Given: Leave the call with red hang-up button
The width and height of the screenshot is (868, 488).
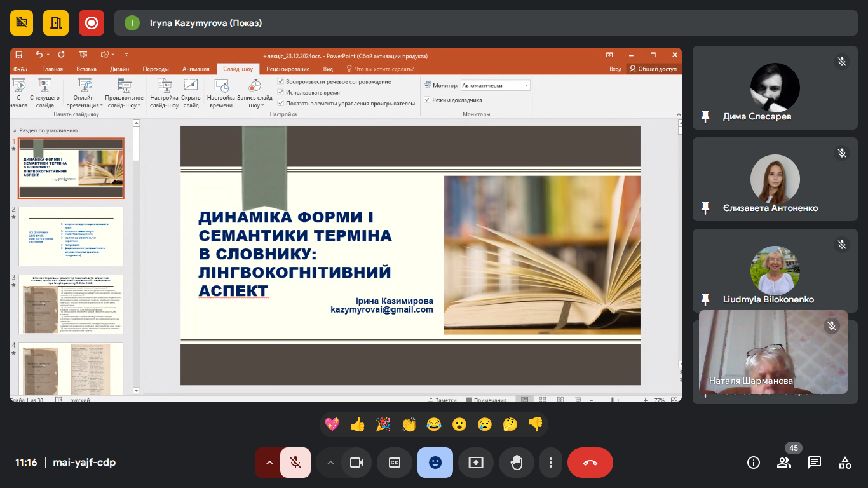Looking at the screenshot, I should tap(590, 463).
